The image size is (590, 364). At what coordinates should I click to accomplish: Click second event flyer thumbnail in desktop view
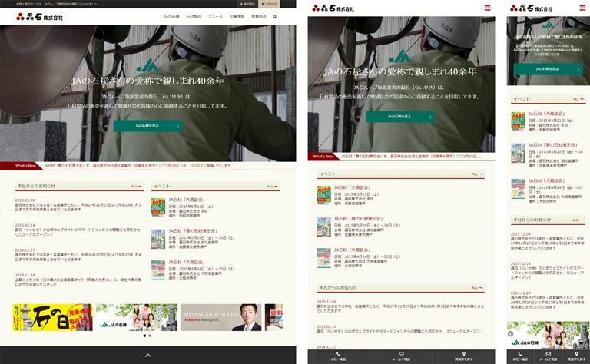[x=158, y=238]
